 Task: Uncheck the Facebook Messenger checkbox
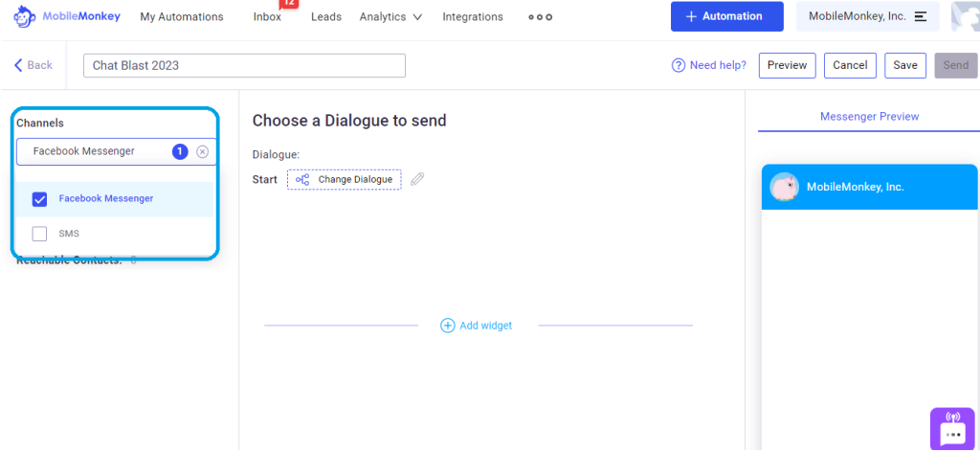coord(39,199)
